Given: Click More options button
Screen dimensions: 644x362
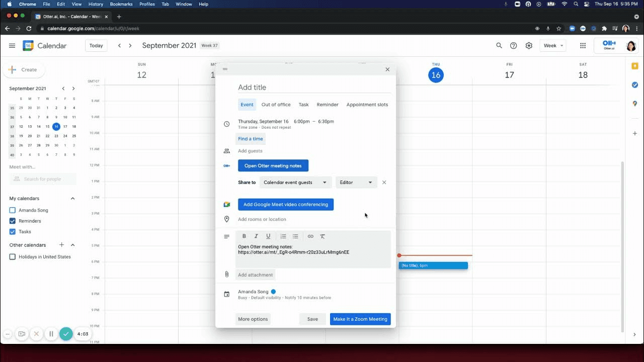Looking at the screenshot, I should click(253, 319).
